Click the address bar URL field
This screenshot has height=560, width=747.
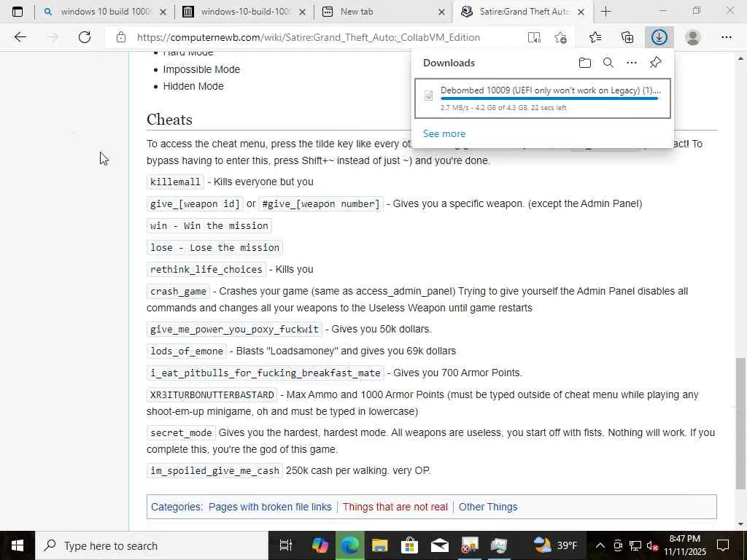[309, 37]
